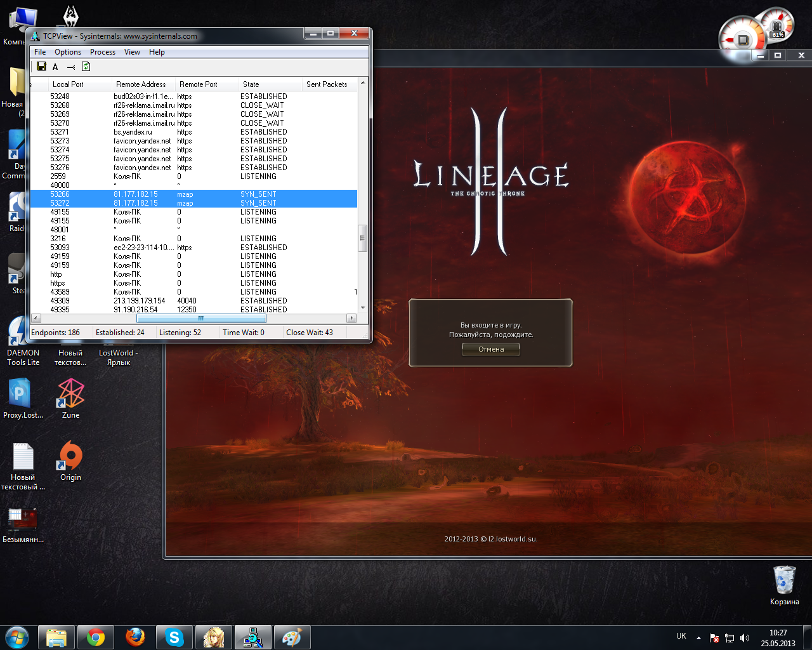Select the row with local port 53248
The width and height of the screenshot is (812, 650).
click(x=193, y=96)
